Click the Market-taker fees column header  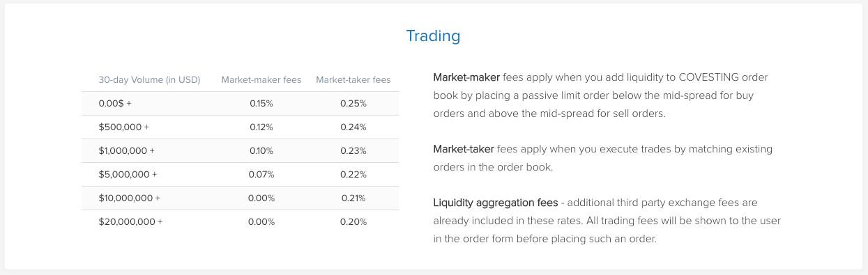353,80
